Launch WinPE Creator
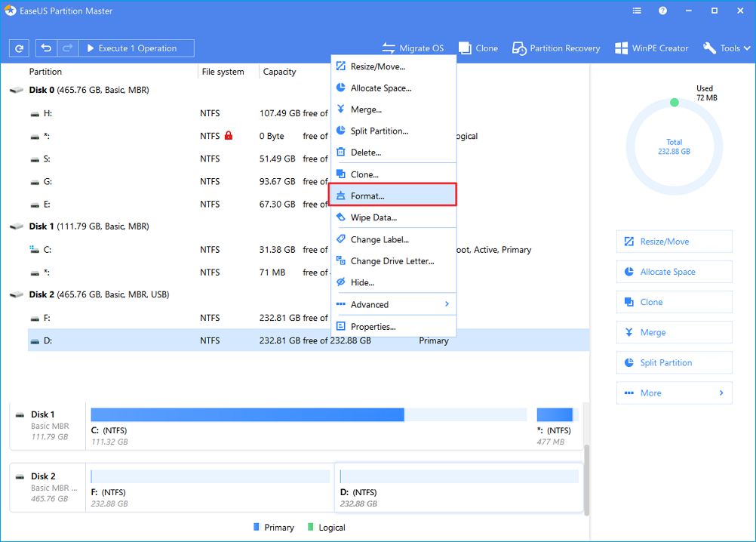756x542 pixels. tap(652, 48)
